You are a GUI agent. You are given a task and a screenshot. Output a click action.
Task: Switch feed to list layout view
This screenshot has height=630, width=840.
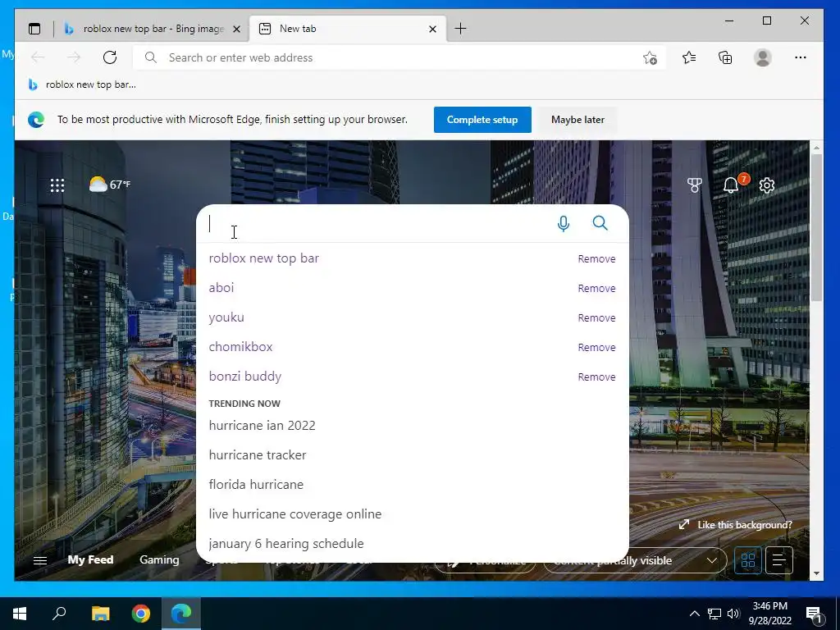(x=779, y=560)
